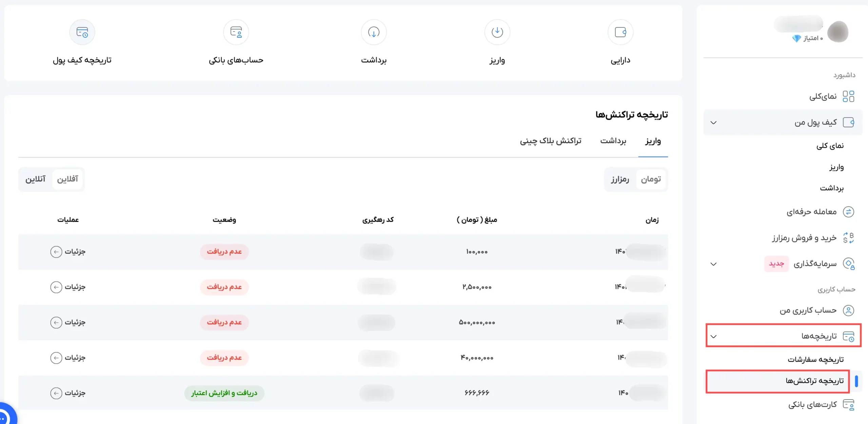The image size is (868, 424).
Task: Click the برداشت withdrawal icon at top
Action: pos(373,32)
